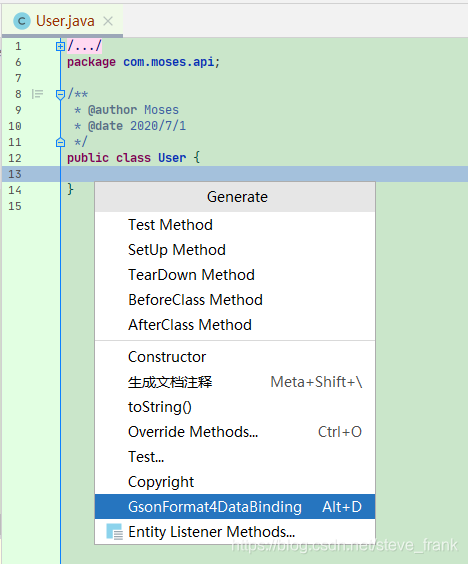Choose Test Method from Generate menu
Image resolution: width=468 pixels, height=564 pixels.
point(235,225)
